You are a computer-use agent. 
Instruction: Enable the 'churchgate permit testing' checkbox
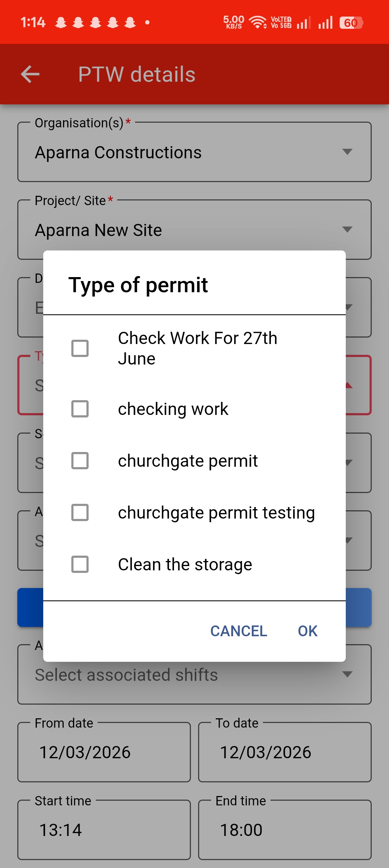click(80, 512)
